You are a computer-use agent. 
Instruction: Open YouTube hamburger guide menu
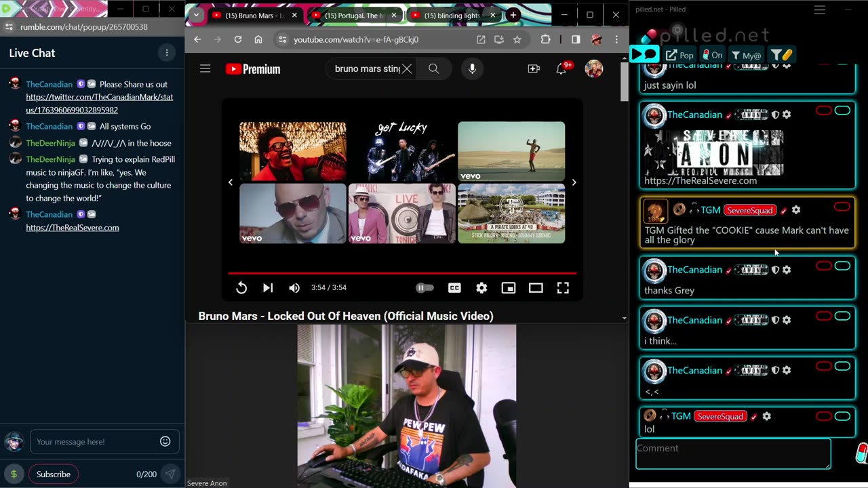[x=205, y=68]
